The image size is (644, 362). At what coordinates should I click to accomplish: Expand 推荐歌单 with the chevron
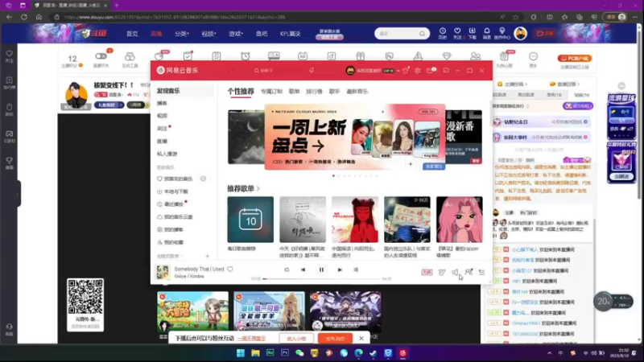click(258, 188)
